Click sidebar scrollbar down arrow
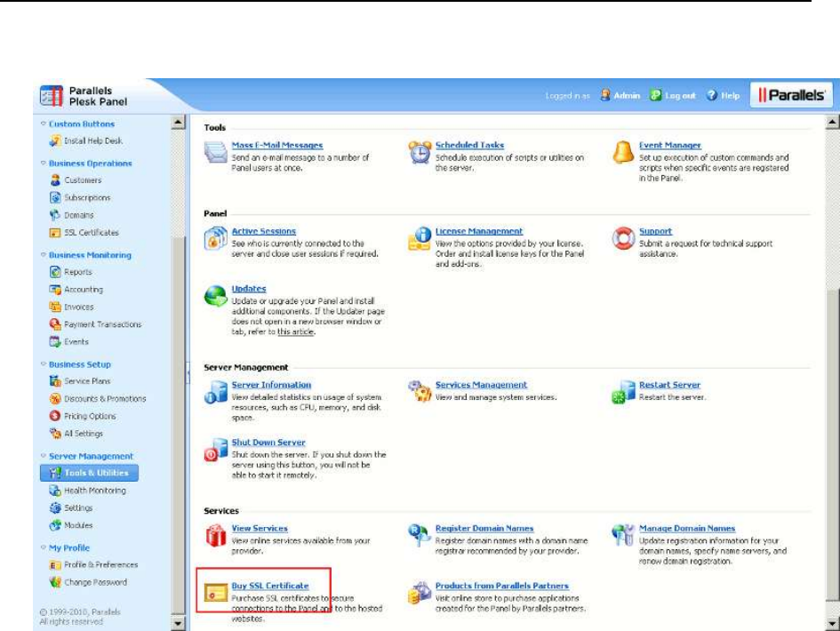Viewport: 840px width, 631px height. [179, 623]
